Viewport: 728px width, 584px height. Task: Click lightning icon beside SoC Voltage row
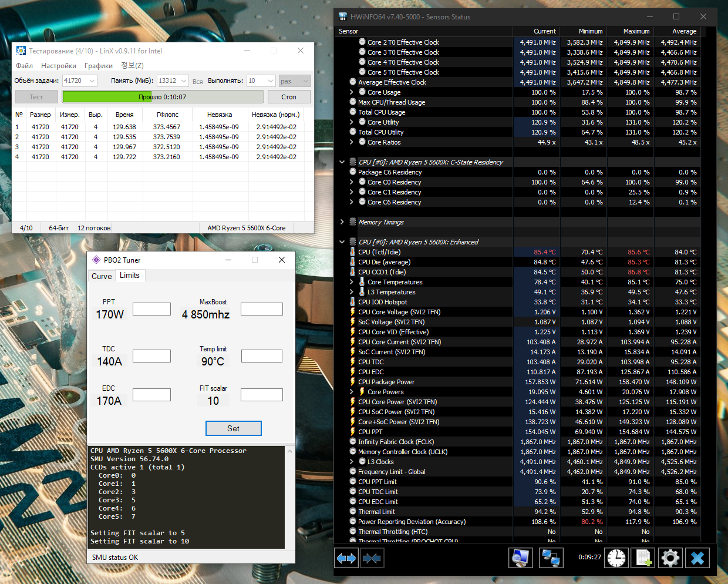coord(353,322)
